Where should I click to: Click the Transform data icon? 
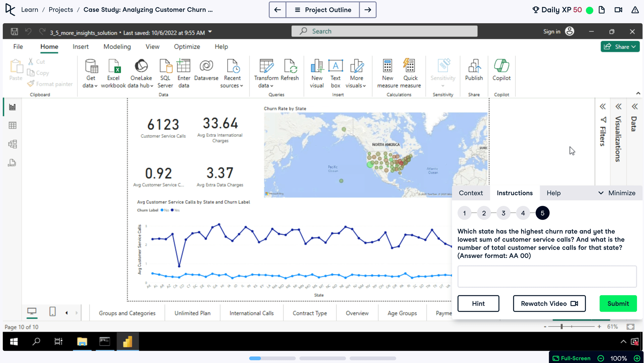(266, 66)
